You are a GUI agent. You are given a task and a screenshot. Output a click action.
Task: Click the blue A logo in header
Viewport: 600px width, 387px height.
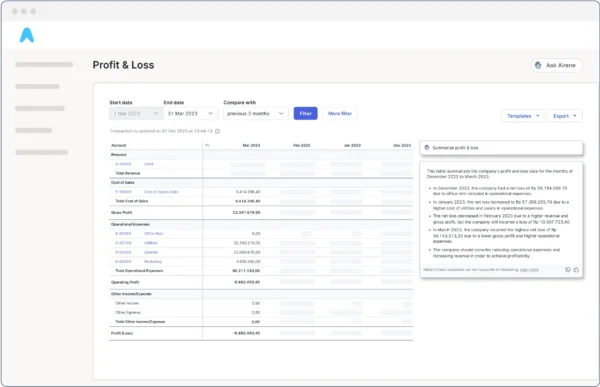coord(27,35)
